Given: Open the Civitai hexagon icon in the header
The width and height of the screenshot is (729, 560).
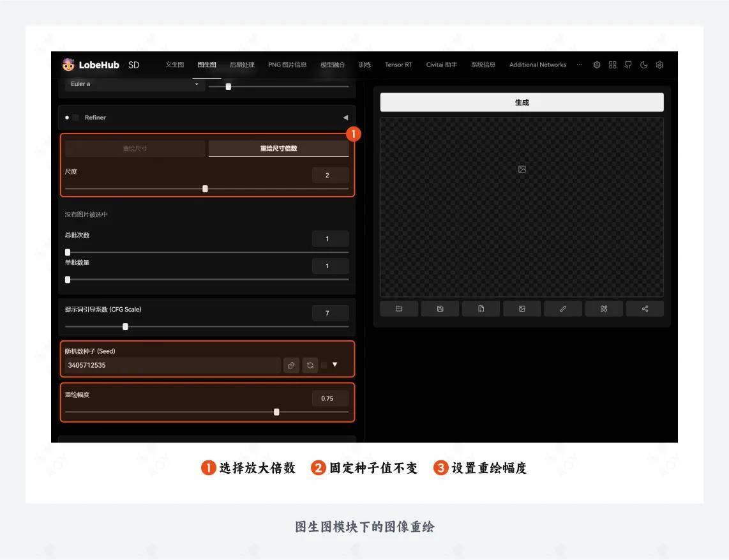Looking at the screenshot, I should click(x=596, y=65).
